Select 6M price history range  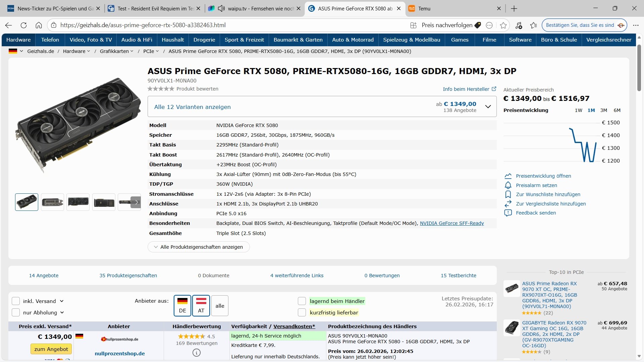pyautogui.click(x=617, y=110)
